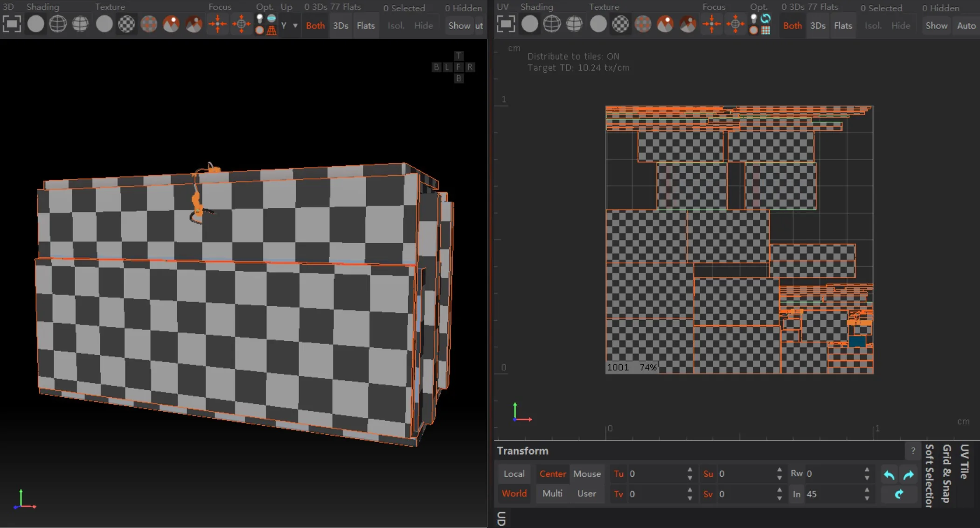Click the frame-all icon in UV viewport toolbar
The image size is (980, 528).
click(x=506, y=24)
